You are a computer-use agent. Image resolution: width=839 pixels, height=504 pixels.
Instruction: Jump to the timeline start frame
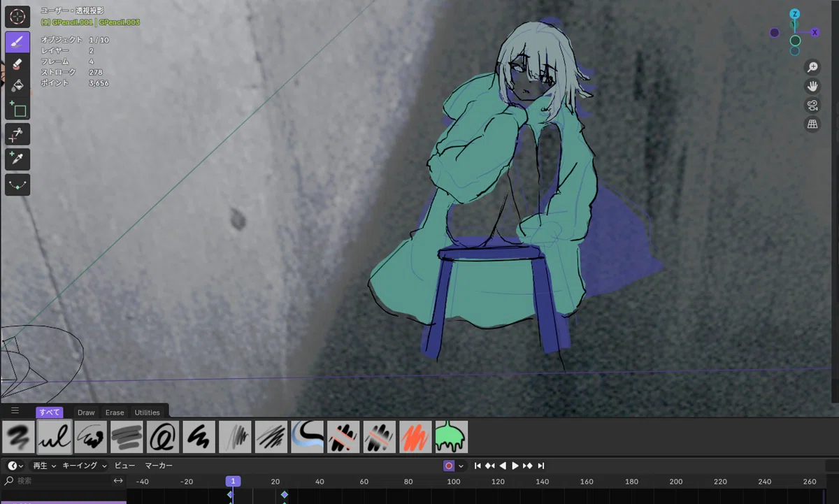(478, 466)
